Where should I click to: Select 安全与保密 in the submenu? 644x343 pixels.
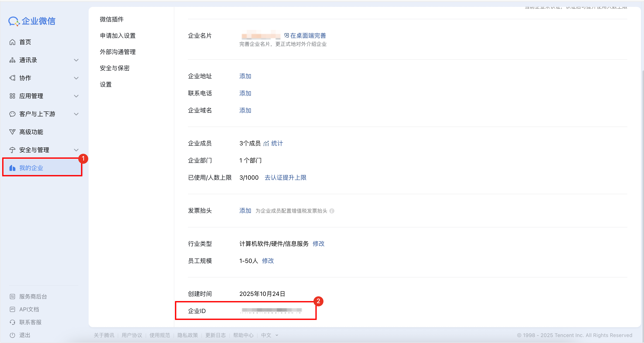[x=115, y=68]
